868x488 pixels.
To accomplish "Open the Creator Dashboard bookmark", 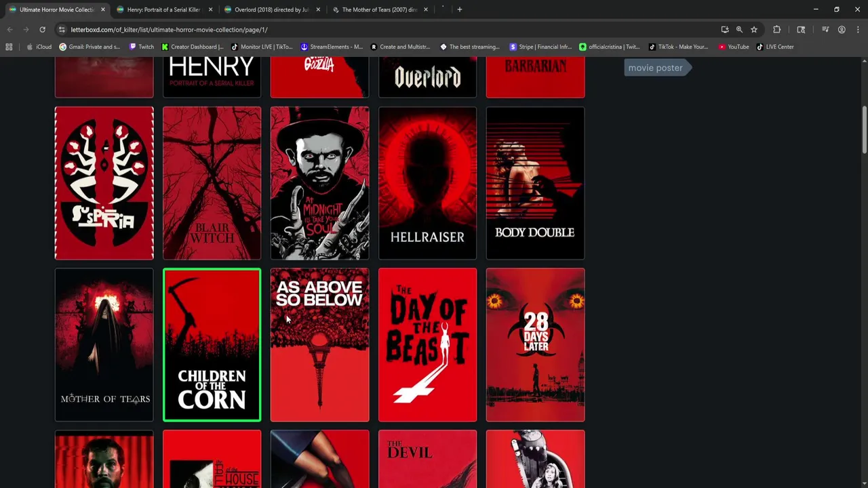I will 193,47.
